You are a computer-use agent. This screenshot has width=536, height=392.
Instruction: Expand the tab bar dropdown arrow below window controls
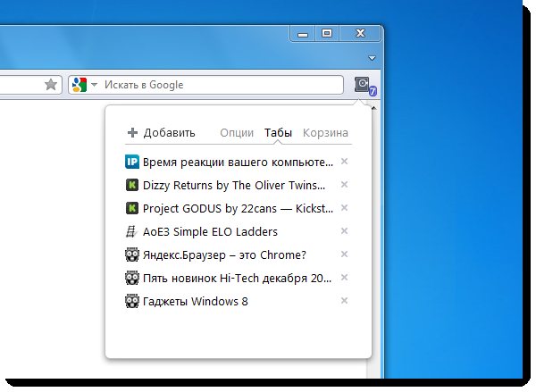[372, 58]
